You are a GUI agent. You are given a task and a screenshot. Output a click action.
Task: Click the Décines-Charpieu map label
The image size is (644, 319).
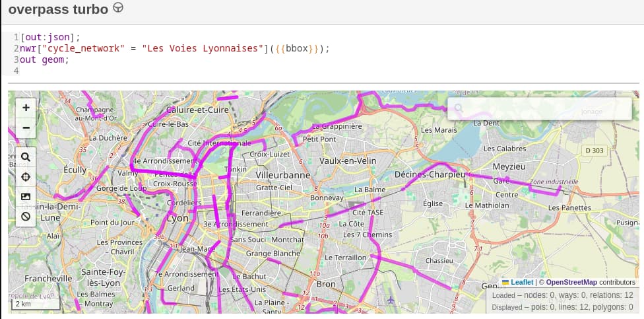(430, 174)
